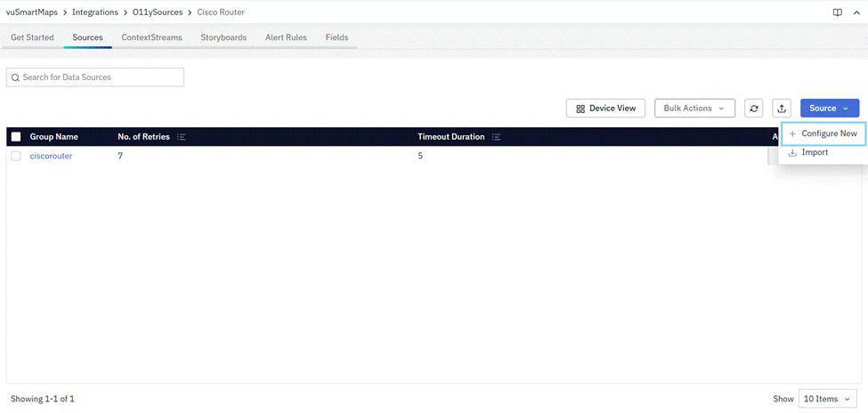This screenshot has width=868, height=413.
Task: Open the ciscorouter group link
Action: [x=51, y=156]
